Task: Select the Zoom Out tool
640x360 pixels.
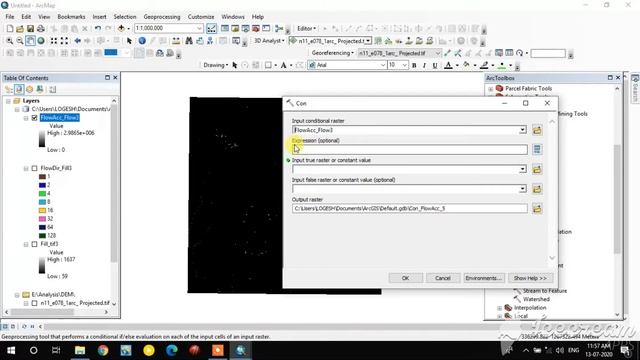Action: (x=20, y=41)
